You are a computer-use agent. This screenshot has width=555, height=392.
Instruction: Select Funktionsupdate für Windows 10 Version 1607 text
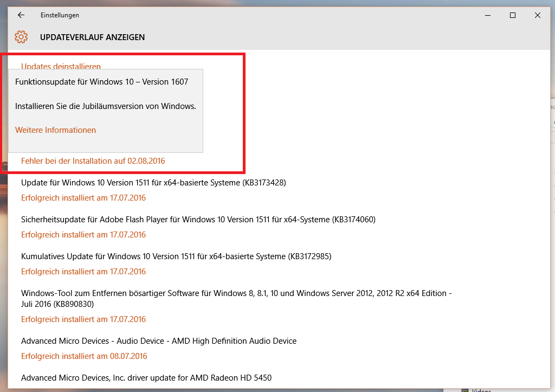[101, 82]
